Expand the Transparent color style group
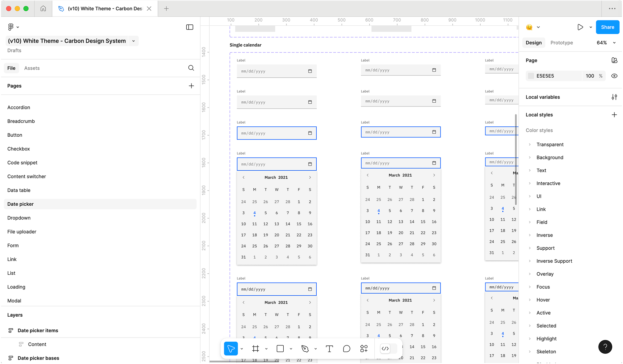The height and width of the screenshot is (364, 623). (530, 145)
